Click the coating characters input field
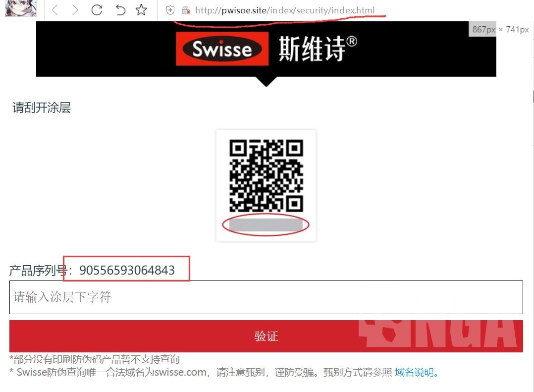 click(x=266, y=297)
